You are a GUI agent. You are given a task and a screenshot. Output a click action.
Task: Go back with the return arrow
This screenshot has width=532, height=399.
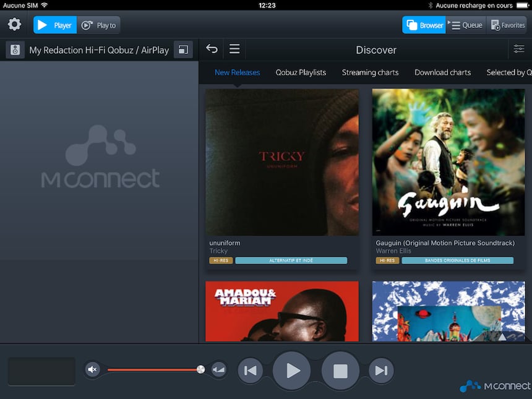pyautogui.click(x=212, y=49)
